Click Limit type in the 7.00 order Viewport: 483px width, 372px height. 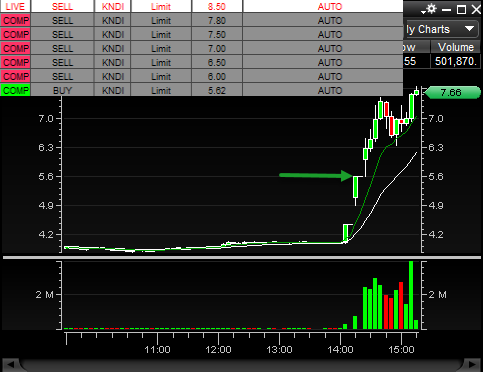161,49
